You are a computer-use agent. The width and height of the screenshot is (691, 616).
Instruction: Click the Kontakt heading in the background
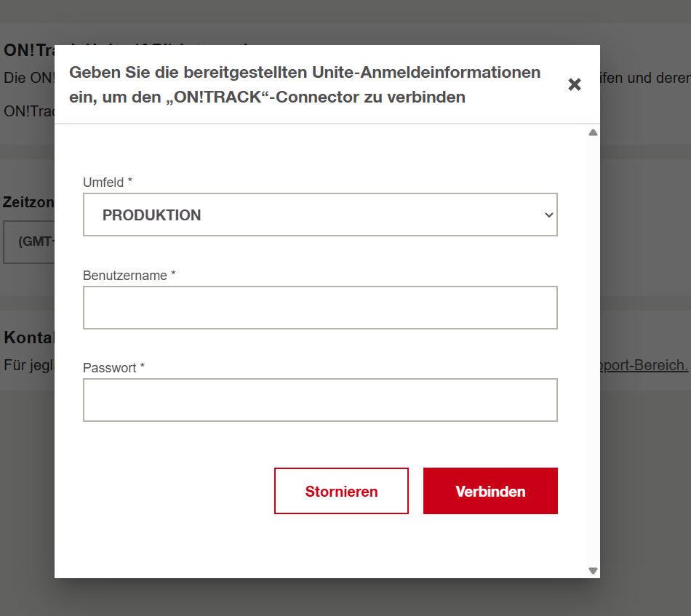(x=26, y=337)
